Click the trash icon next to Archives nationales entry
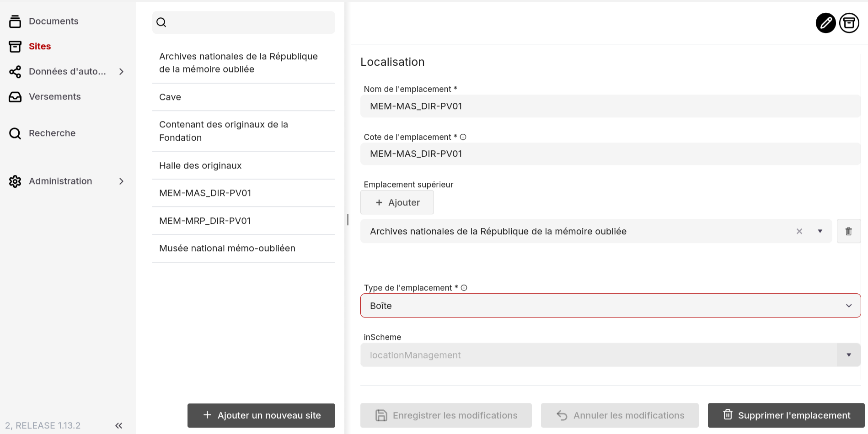 pos(849,231)
